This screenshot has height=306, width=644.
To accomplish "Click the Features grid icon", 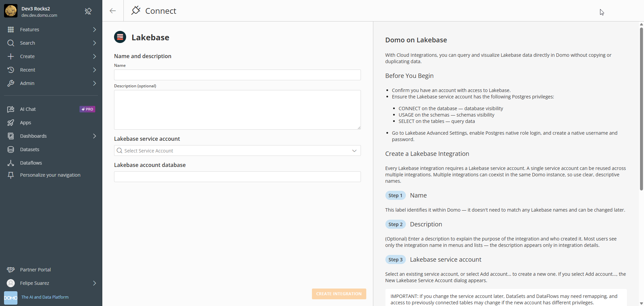I will point(11,30).
